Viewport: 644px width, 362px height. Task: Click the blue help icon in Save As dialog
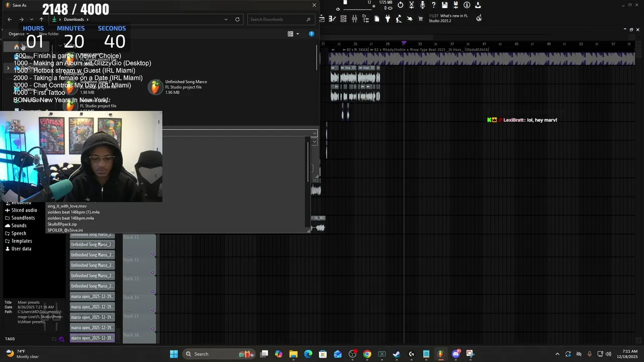tap(311, 34)
